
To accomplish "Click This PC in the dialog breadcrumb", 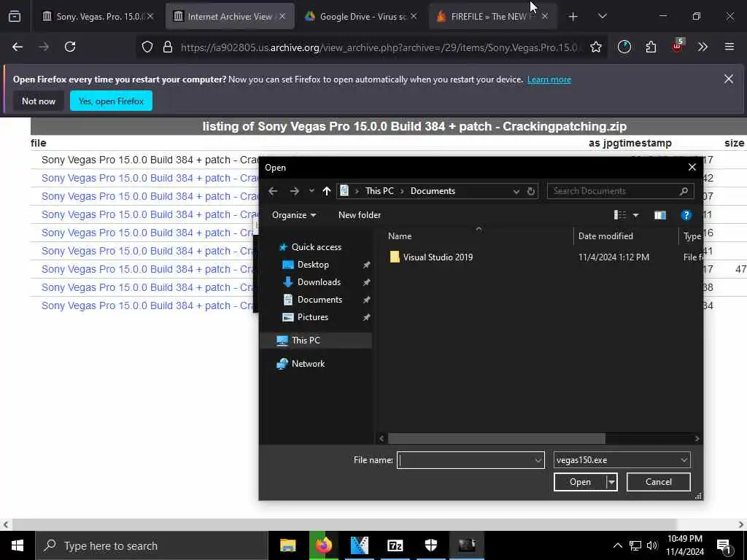I will point(379,191).
